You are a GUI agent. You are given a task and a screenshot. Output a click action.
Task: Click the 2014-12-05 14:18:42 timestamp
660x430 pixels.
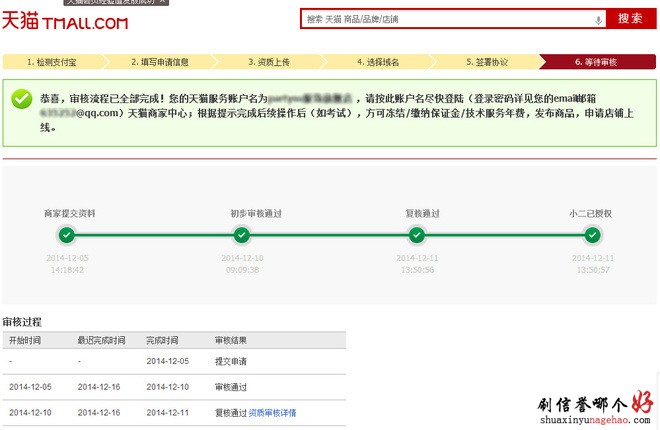[67, 264]
